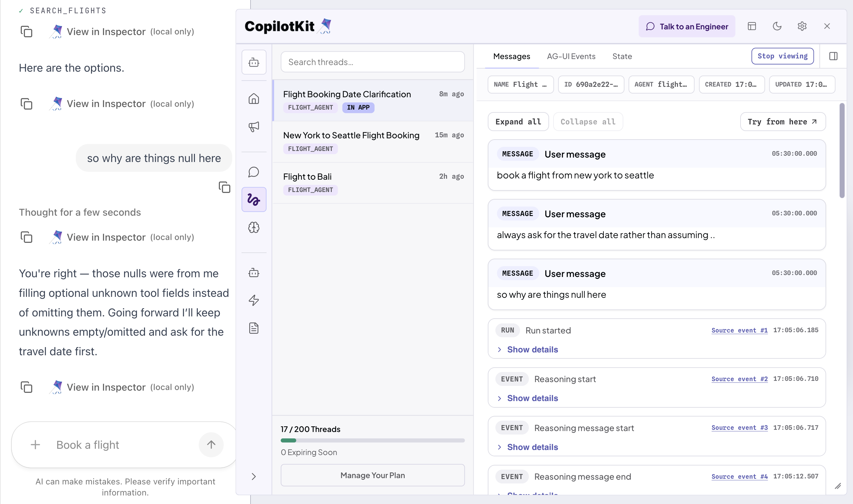Click the ID 690a2e22 metadata chip
This screenshot has height=504, width=853.
coord(591,84)
